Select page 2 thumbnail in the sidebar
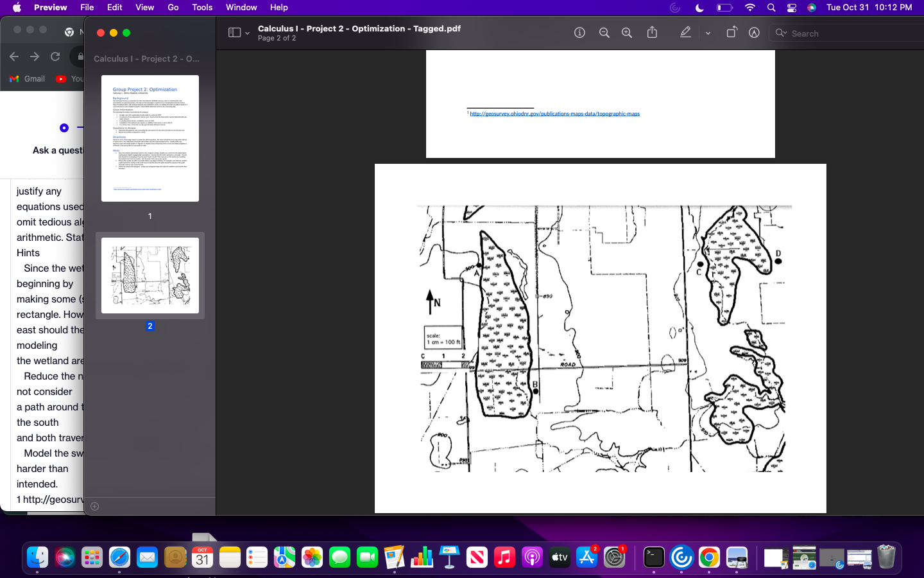The width and height of the screenshot is (924, 578). tap(150, 276)
